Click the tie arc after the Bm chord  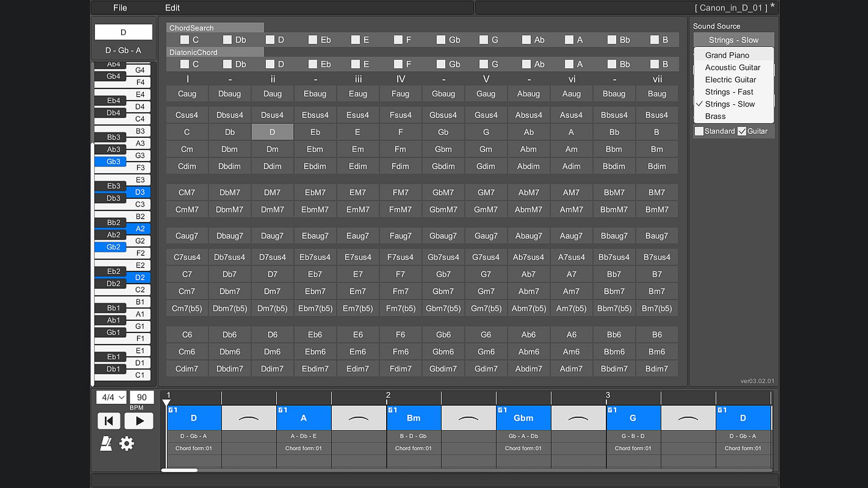click(x=468, y=418)
